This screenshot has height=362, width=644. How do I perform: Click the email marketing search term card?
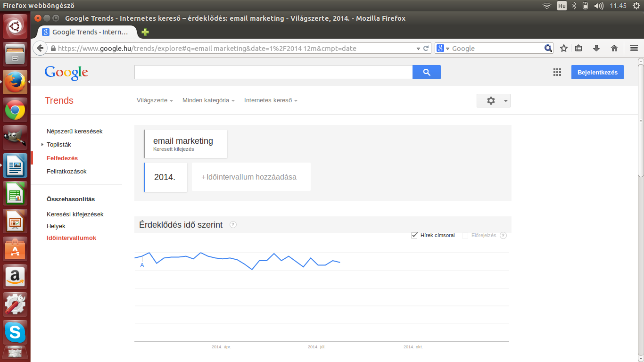point(186,144)
